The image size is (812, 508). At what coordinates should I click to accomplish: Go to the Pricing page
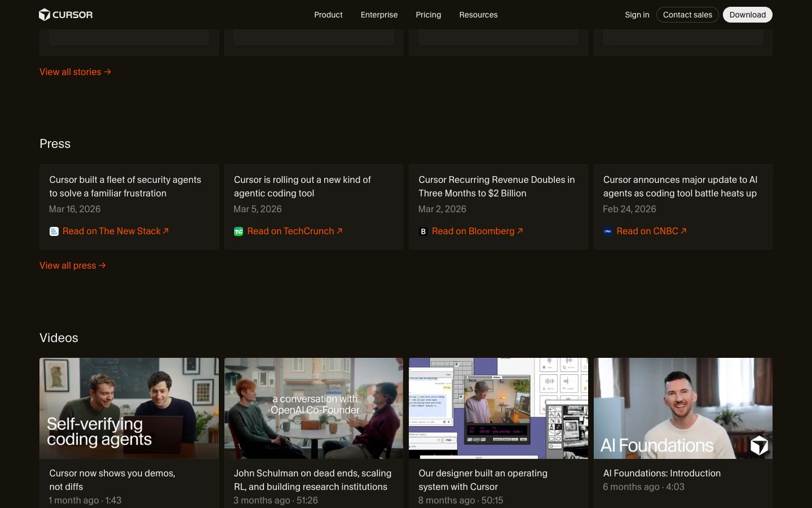tap(428, 15)
